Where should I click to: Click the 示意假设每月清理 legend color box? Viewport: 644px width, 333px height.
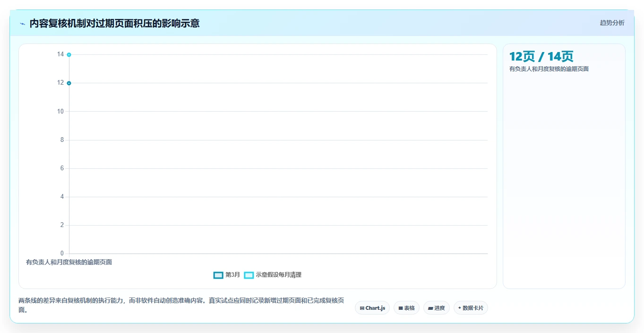point(249,275)
